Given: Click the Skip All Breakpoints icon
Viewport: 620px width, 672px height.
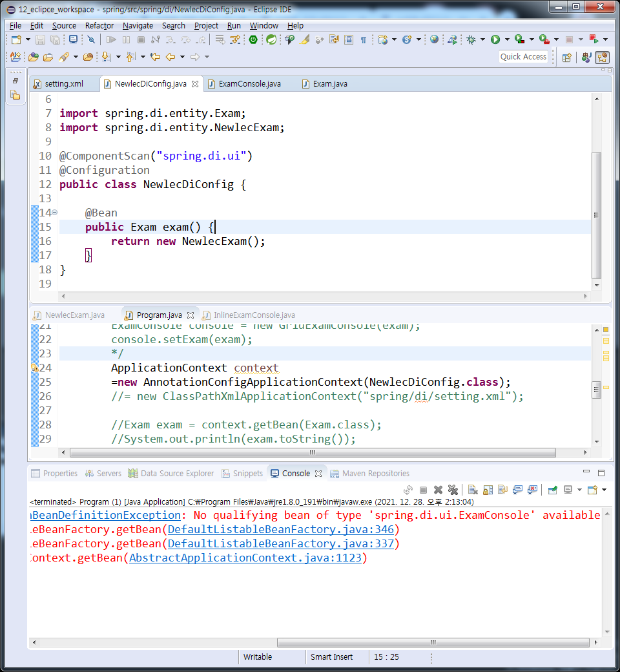Looking at the screenshot, I should click(91, 40).
